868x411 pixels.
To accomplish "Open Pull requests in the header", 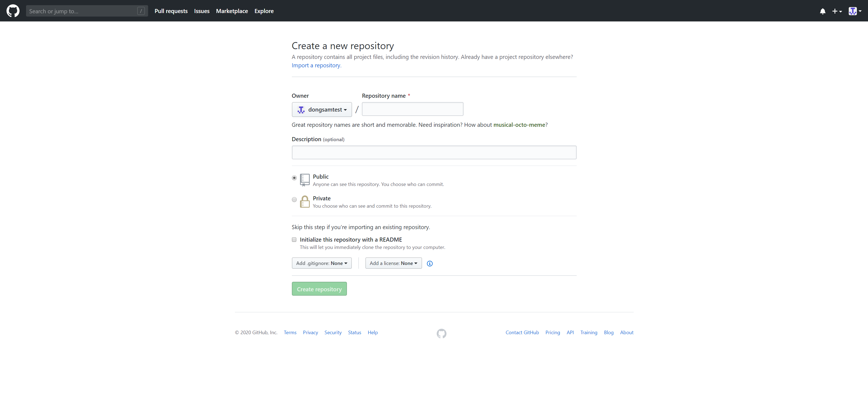I will (x=171, y=11).
